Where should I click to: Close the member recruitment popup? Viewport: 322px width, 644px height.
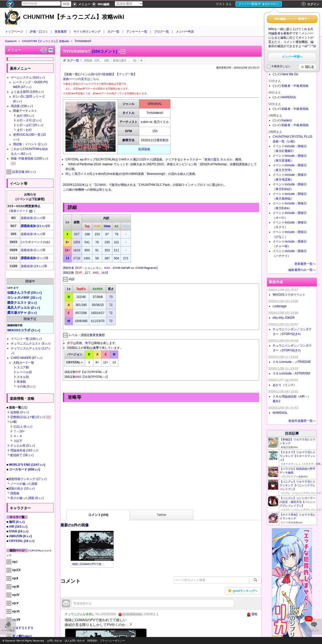tap(307, 67)
